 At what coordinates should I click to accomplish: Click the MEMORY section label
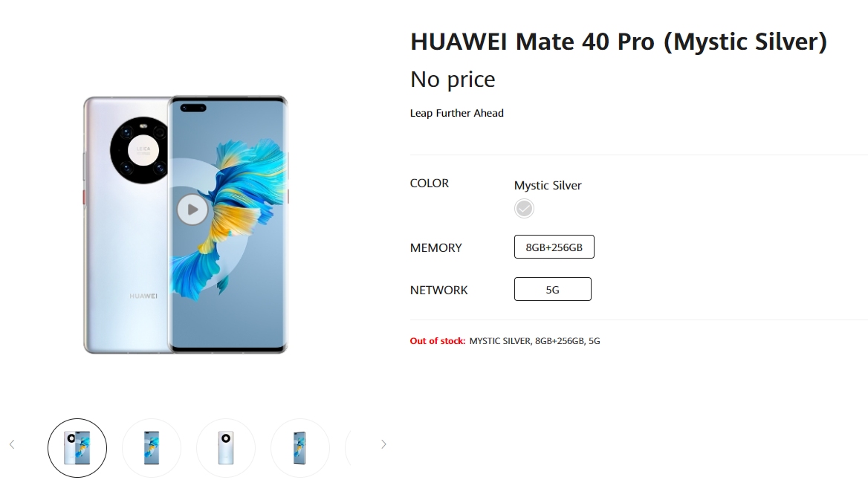436,247
